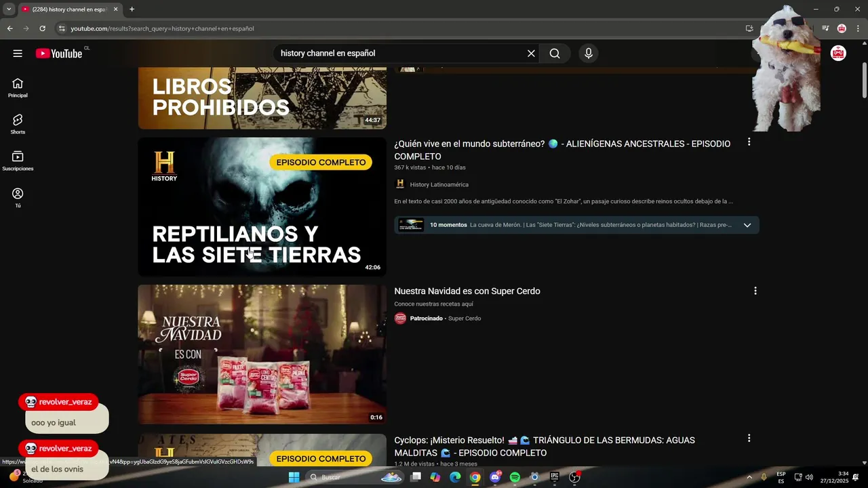
Task: Go back in browser history
Action: (9, 28)
